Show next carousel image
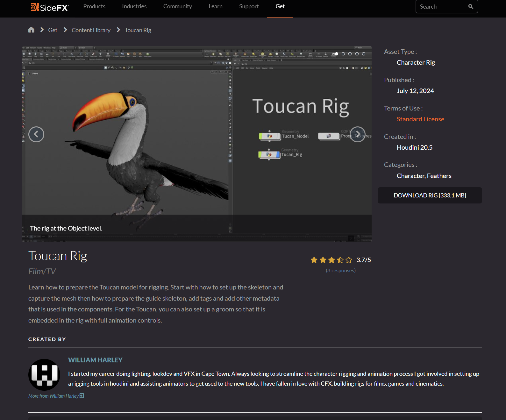Screen dimensions: 506x420 click(x=358, y=134)
